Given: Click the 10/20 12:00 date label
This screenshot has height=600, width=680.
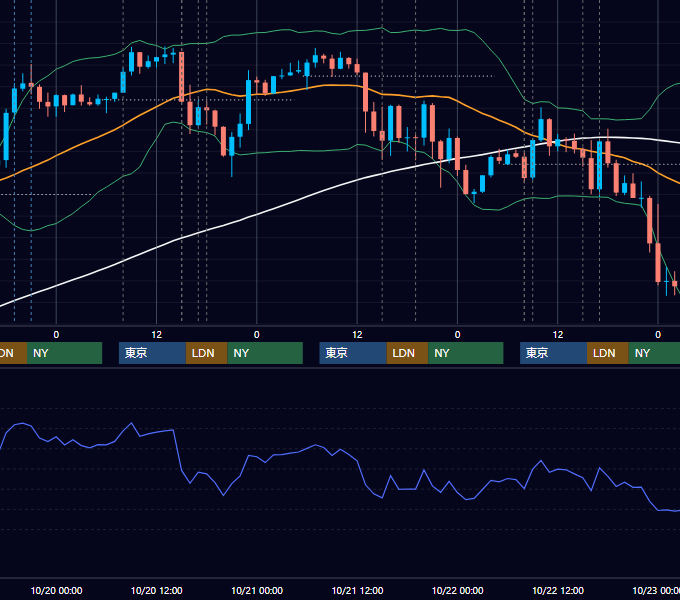Looking at the screenshot, I should [x=157, y=590].
